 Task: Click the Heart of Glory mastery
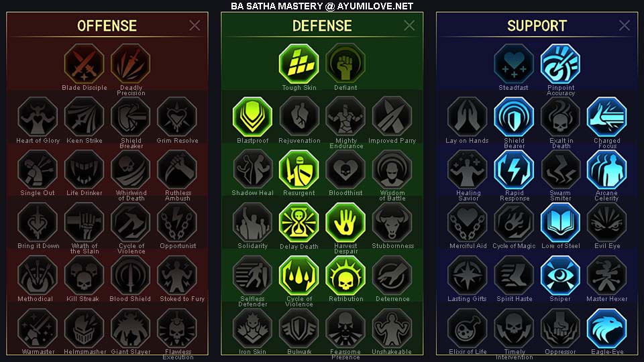click(38, 117)
